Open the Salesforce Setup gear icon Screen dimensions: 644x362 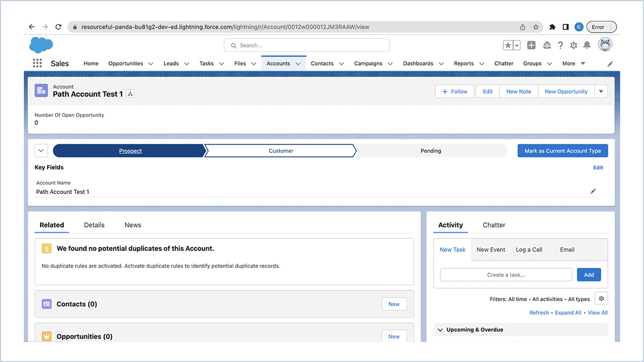point(574,46)
